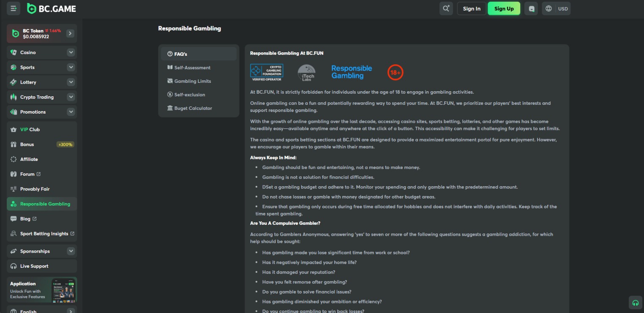Expand the Sponsorships submenu chevron

pyautogui.click(x=71, y=251)
